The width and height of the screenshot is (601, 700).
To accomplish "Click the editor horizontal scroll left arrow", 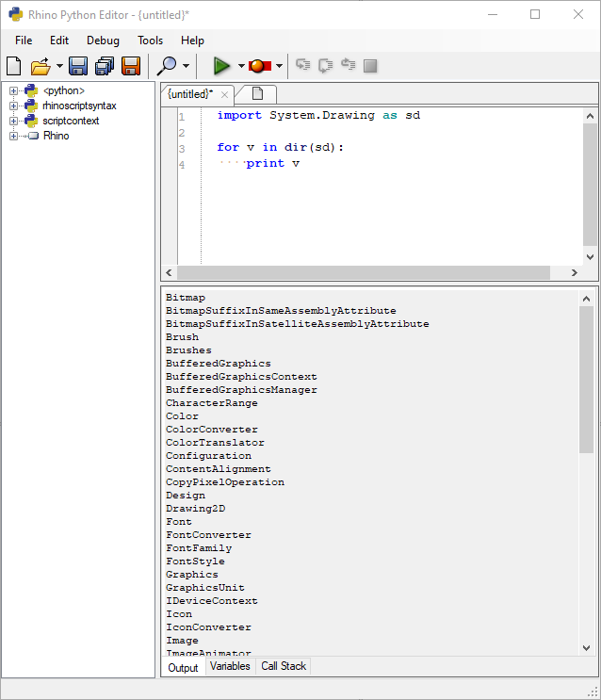I will tap(169, 273).
